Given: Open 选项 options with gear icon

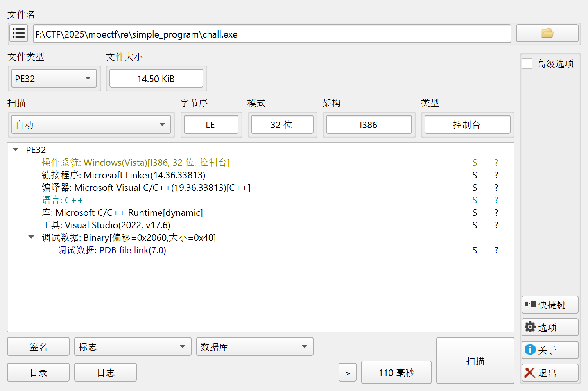Looking at the screenshot, I should pyautogui.click(x=549, y=328).
